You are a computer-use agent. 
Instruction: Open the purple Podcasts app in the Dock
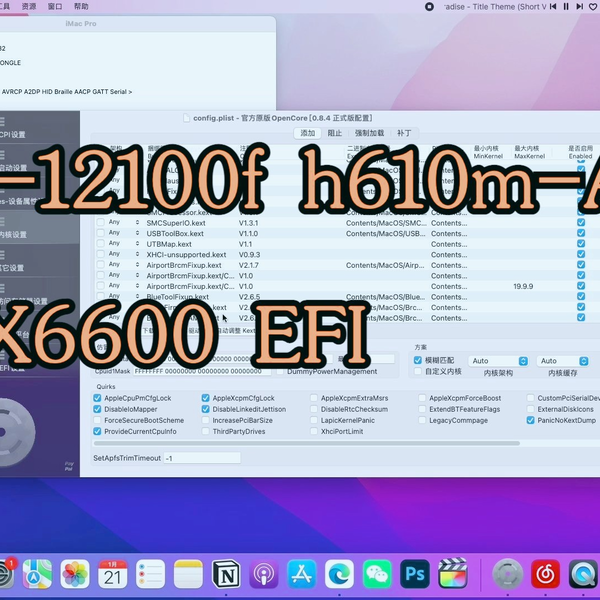point(264,574)
